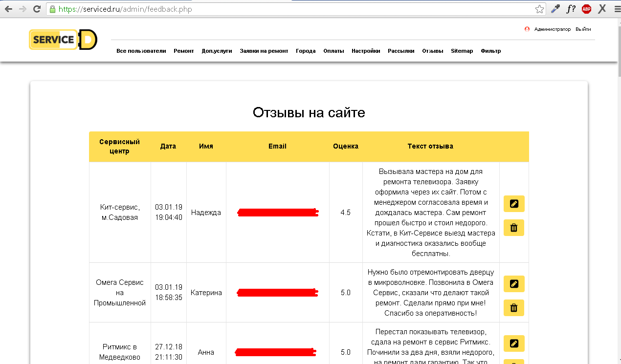Click the date 03.01.19 19:04:40
Image resolution: width=621 pixels, height=364 pixels.
pyautogui.click(x=169, y=213)
